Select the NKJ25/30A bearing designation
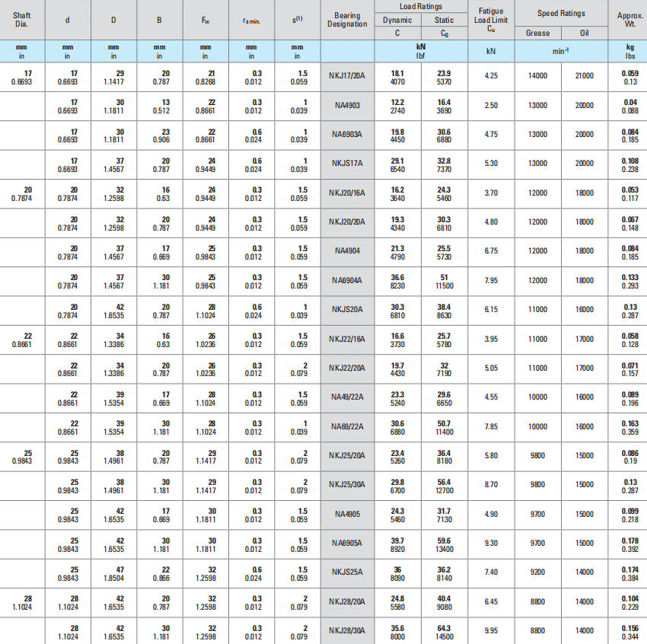Screen dimensions: 647x644 [347, 485]
